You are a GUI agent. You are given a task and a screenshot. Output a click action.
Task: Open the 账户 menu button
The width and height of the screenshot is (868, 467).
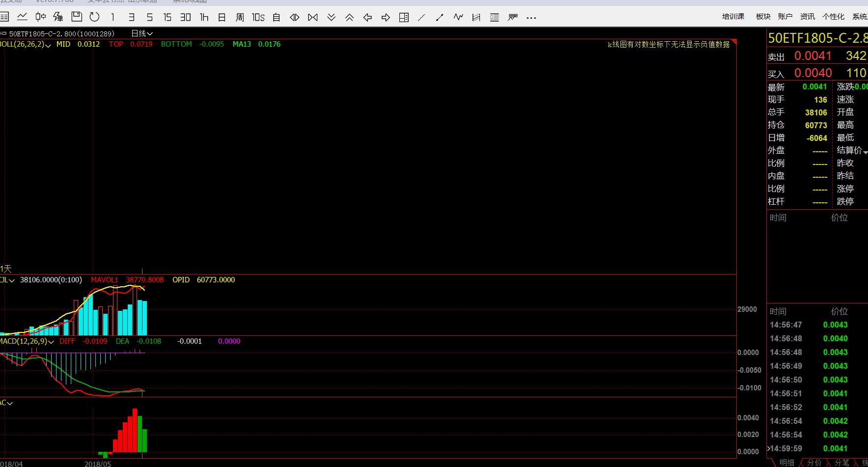pyautogui.click(x=785, y=17)
